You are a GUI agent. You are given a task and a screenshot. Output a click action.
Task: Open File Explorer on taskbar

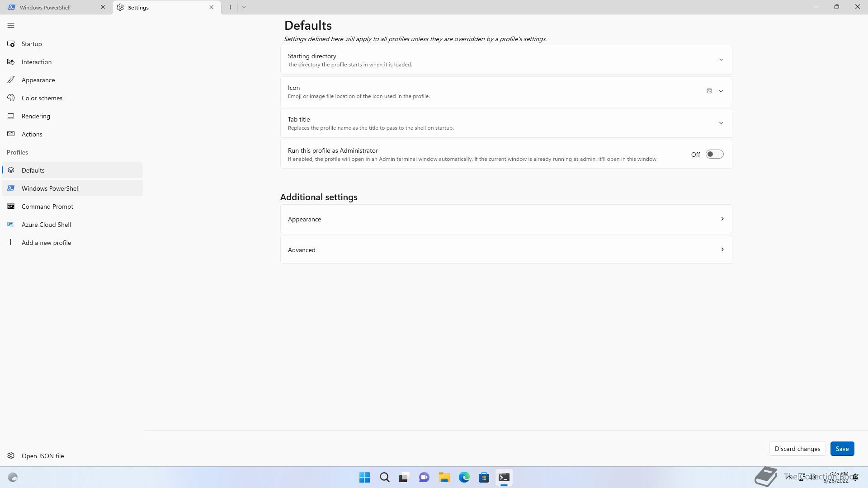pyautogui.click(x=444, y=477)
